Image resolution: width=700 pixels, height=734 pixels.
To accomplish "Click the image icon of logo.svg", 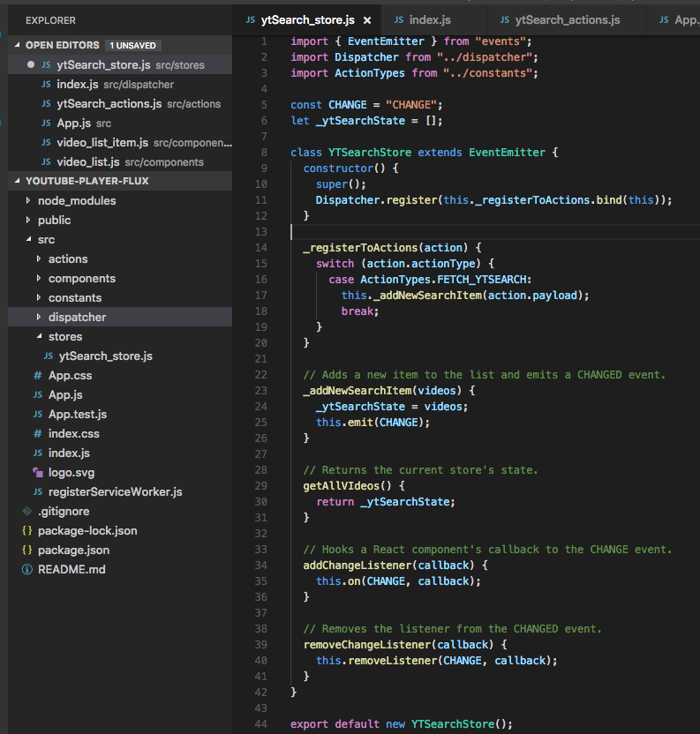I will tap(38, 472).
